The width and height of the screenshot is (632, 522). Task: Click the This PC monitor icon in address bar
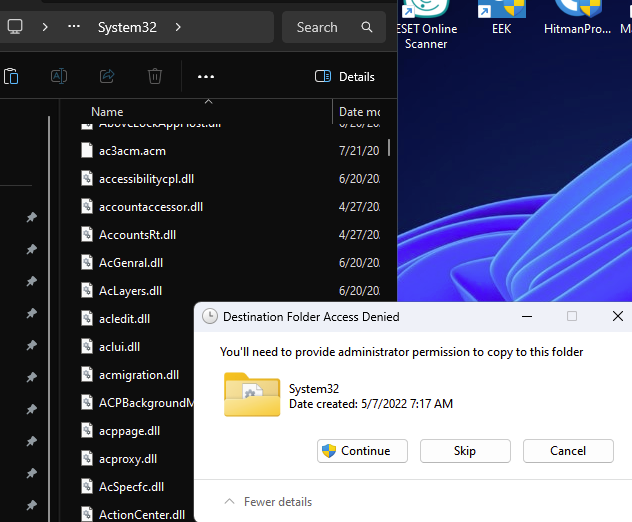(x=15, y=27)
